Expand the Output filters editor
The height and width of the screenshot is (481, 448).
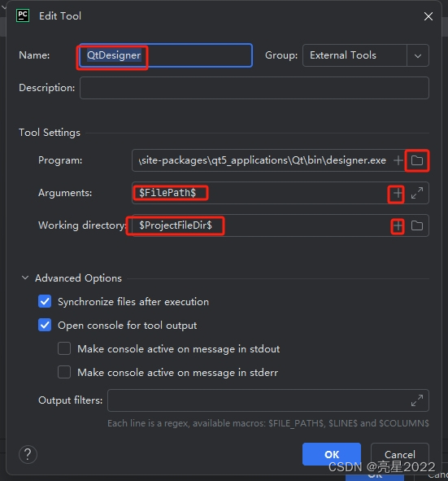[x=417, y=400]
